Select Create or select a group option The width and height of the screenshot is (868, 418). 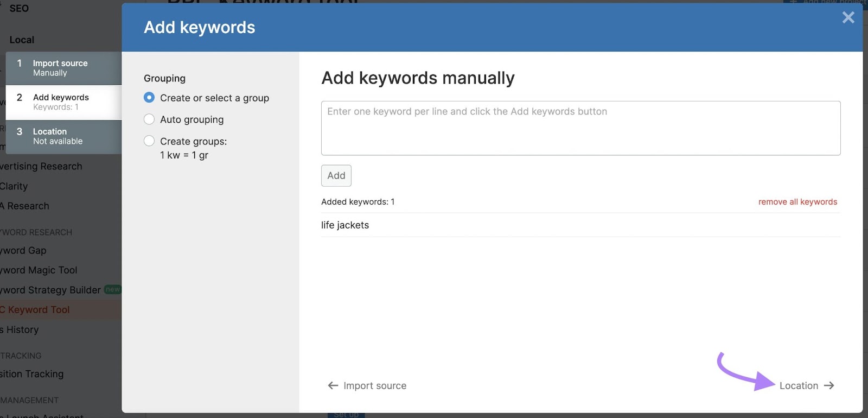click(x=206, y=98)
